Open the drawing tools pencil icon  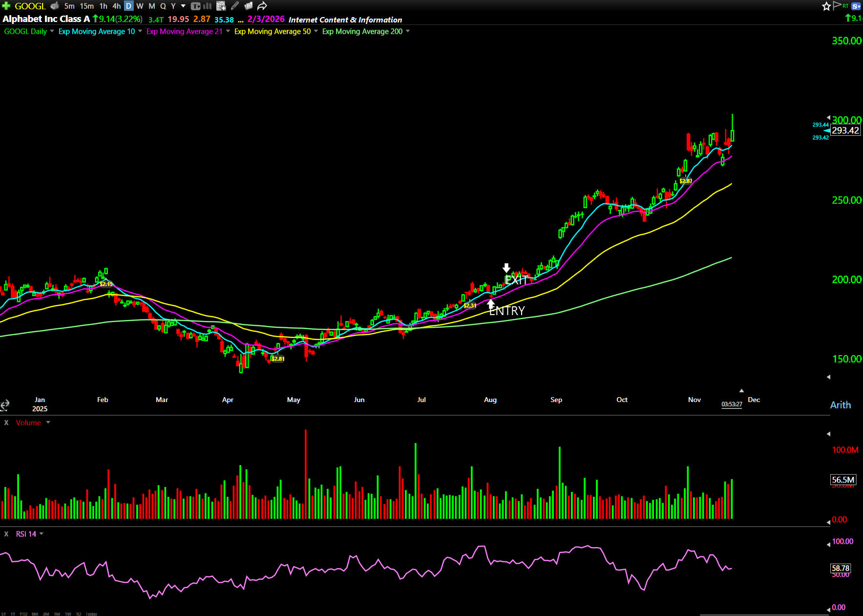[x=235, y=6]
